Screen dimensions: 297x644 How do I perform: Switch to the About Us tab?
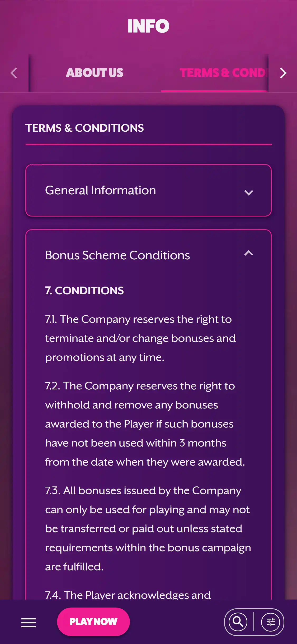(95, 73)
